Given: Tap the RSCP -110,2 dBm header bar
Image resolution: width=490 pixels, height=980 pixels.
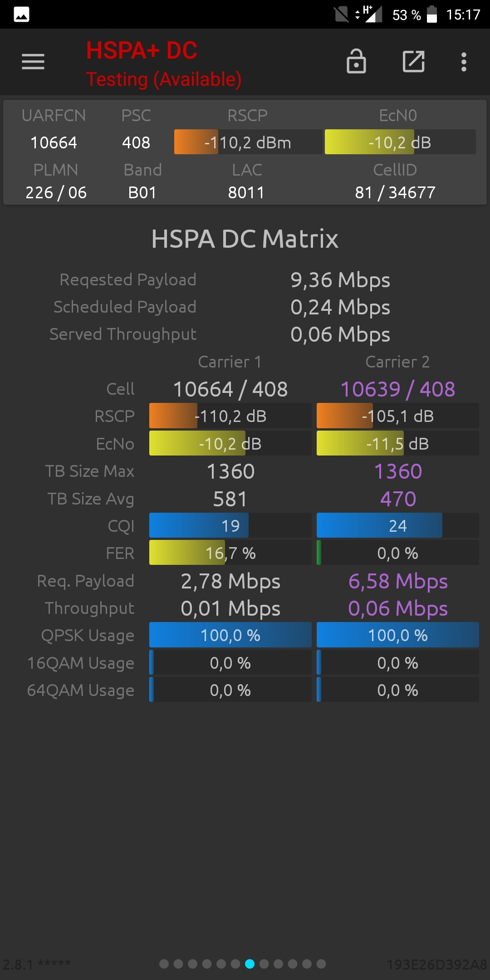Looking at the screenshot, I should click(248, 142).
